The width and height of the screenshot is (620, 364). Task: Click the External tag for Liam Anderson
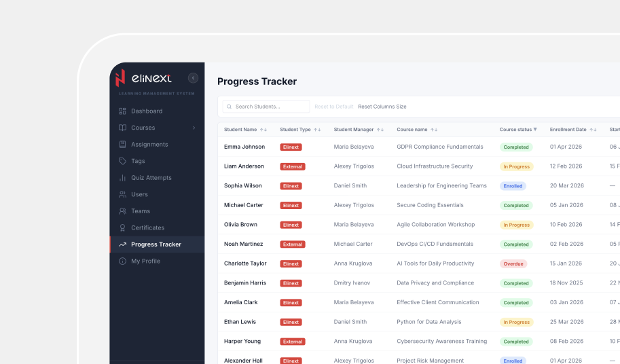292,166
